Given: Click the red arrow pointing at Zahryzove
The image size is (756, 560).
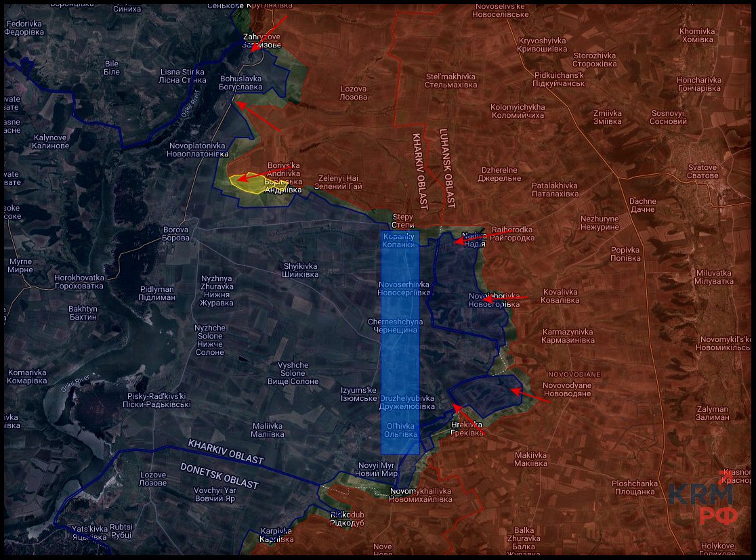Looking at the screenshot, I should [x=269, y=33].
